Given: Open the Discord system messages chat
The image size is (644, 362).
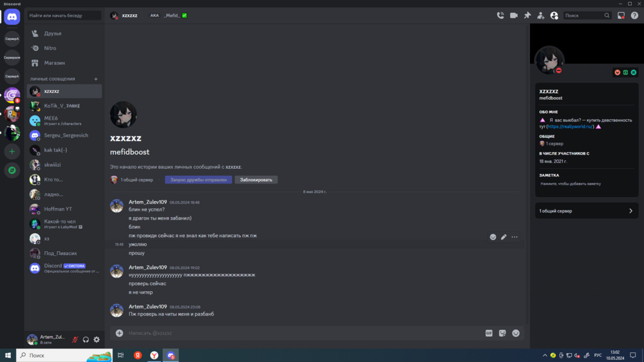Looking at the screenshot, I should click(x=64, y=268).
